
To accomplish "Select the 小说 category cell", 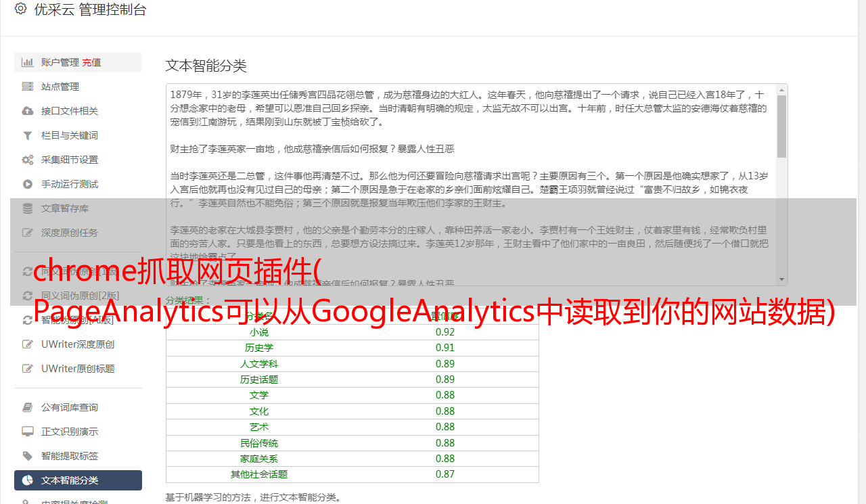I will (259, 332).
